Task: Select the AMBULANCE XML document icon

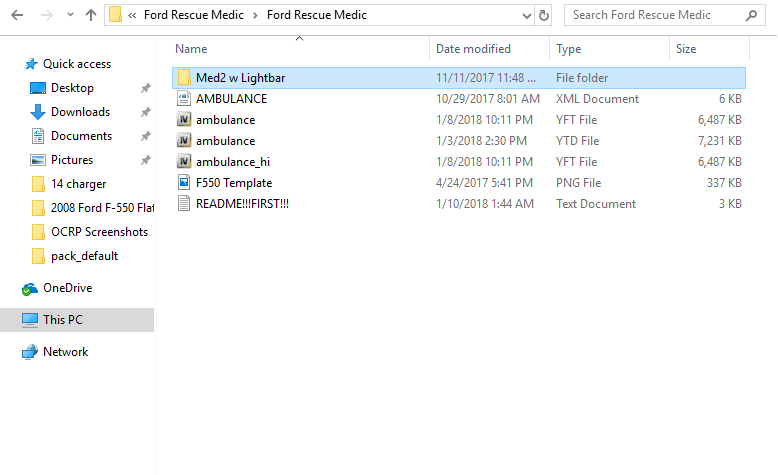Action: [x=184, y=99]
